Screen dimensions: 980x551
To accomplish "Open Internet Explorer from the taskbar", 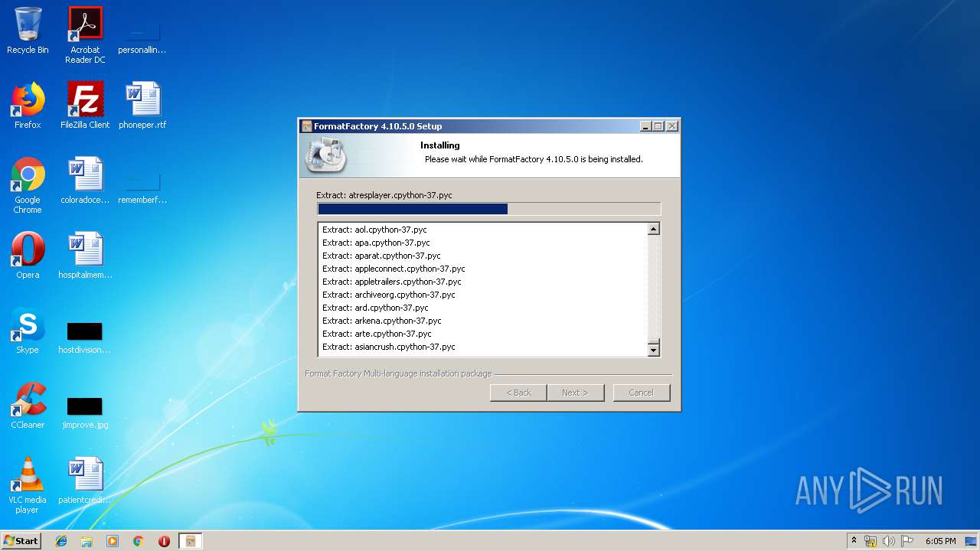I will click(61, 541).
